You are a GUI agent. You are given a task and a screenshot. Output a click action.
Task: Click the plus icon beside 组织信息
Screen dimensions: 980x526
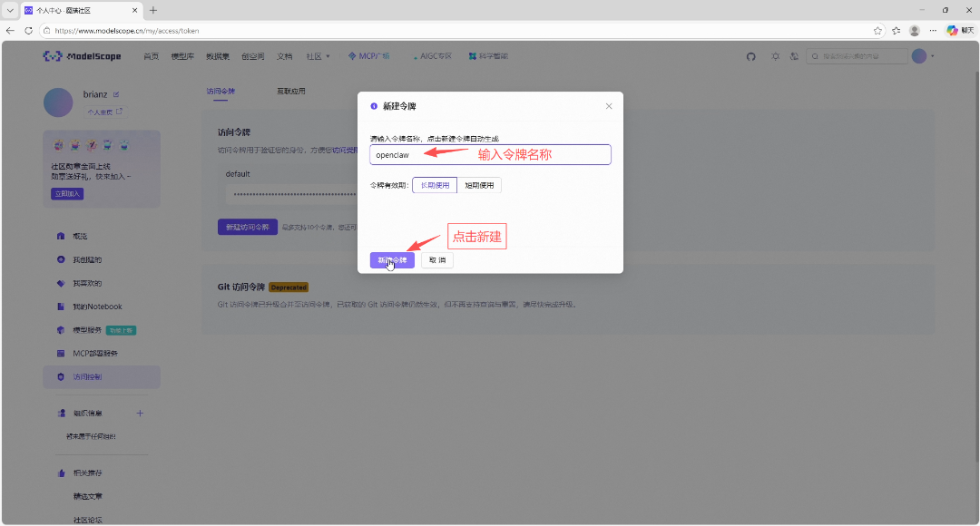(x=140, y=413)
